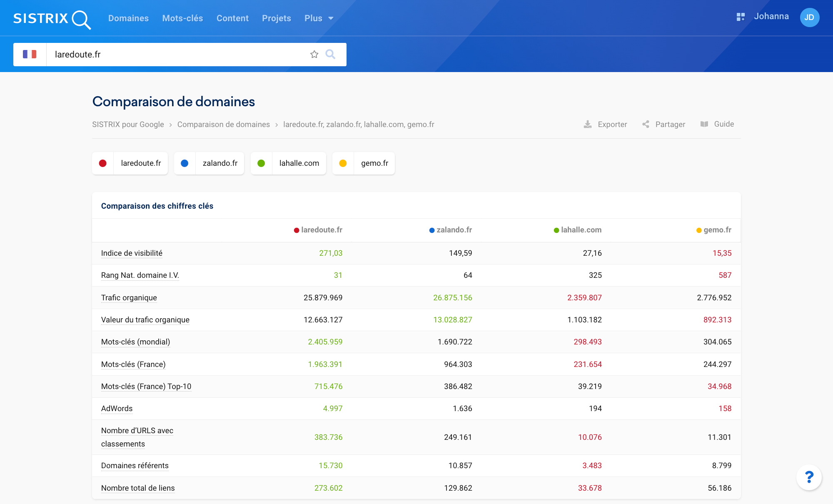This screenshot has height=504, width=833.
Task: Click laredoute.fr column header
Action: [x=318, y=230]
